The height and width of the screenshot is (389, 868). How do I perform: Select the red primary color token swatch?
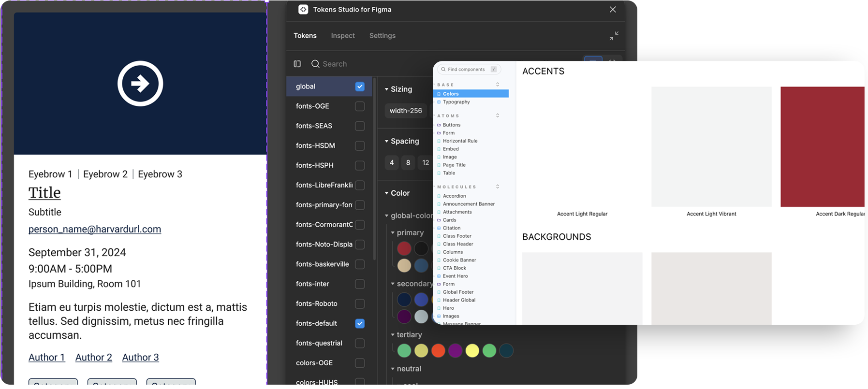tap(404, 248)
